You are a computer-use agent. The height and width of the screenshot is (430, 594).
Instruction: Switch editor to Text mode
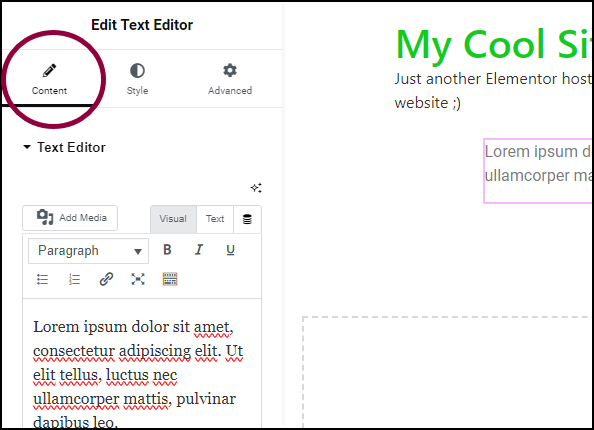[215, 219]
